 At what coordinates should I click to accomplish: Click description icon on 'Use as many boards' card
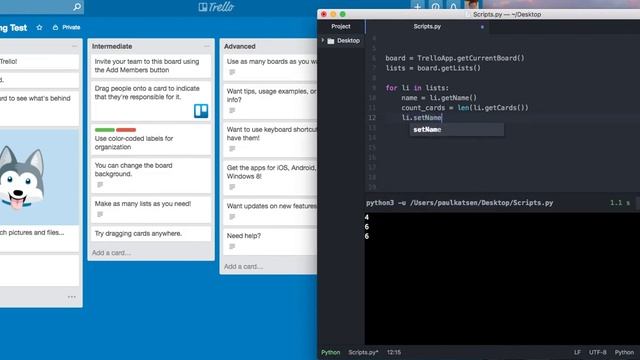[x=232, y=73]
